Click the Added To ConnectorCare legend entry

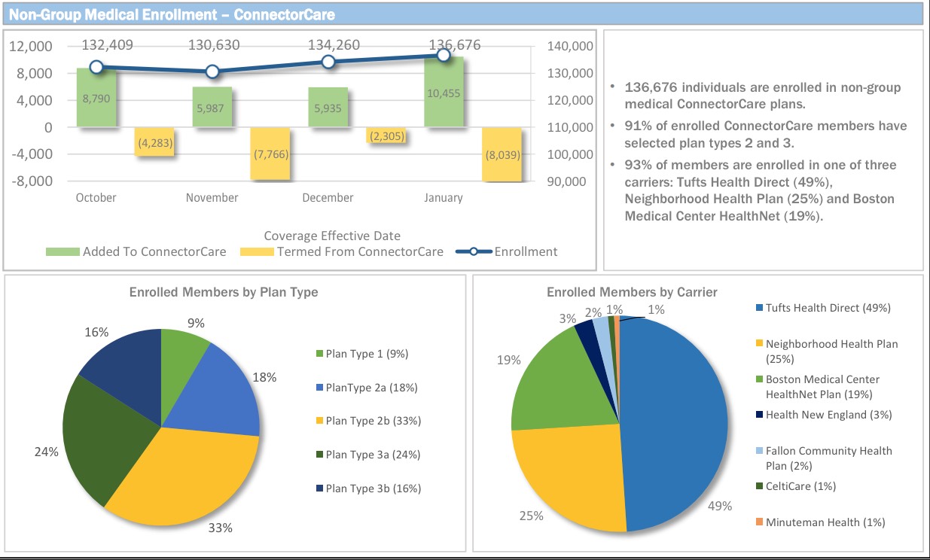(x=136, y=252)
